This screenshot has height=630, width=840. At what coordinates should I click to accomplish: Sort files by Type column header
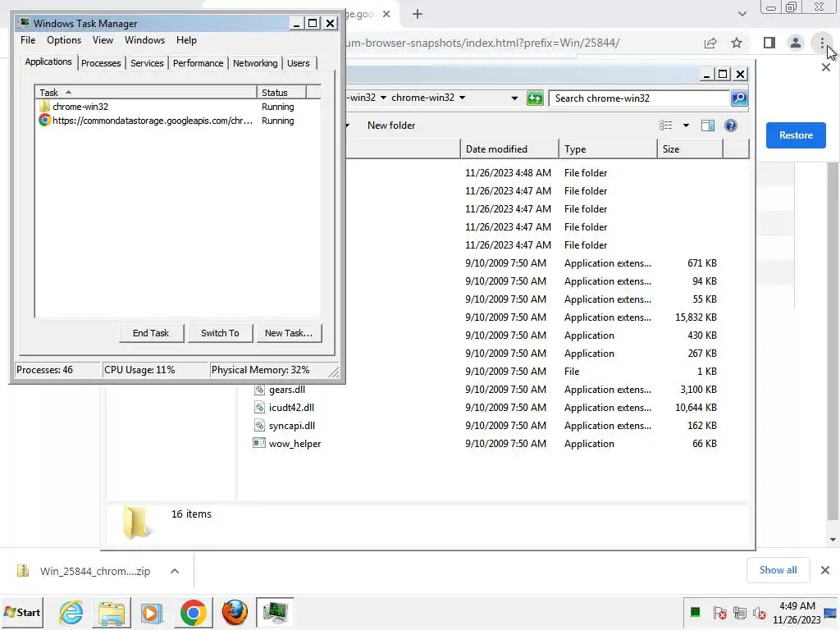[608, 149]
